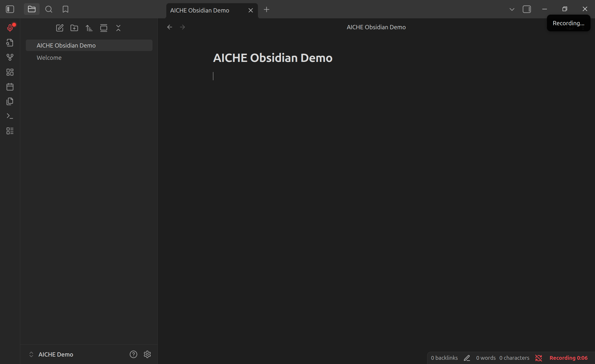
Task: Toggle the right sidebar panel
Action: point(527,9)
